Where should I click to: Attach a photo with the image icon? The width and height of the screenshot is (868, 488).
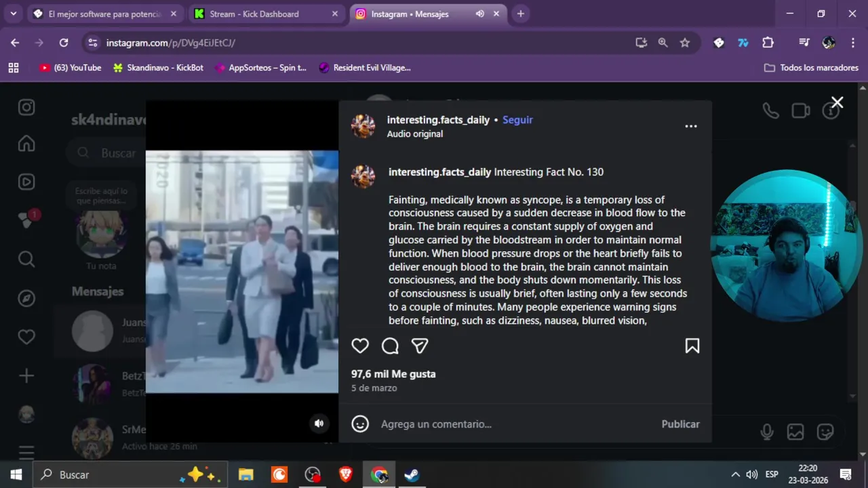pyautogui.click(x=795, y=432)
